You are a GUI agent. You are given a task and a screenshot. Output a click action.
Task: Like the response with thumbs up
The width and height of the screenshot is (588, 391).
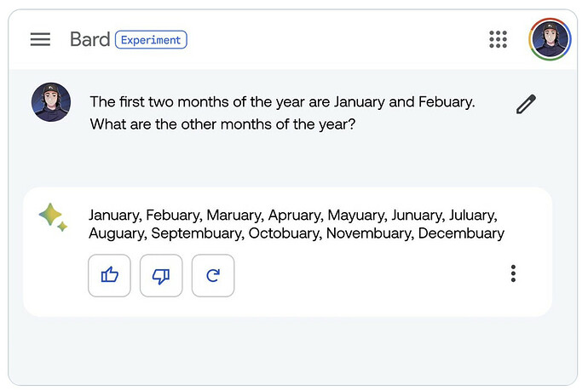109,275
